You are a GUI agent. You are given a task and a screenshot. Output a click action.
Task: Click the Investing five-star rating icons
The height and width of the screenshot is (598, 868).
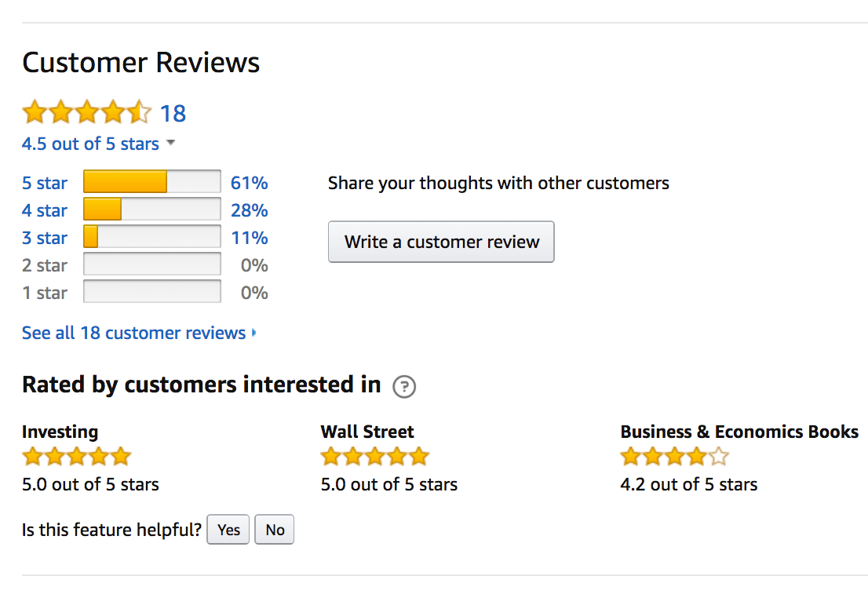(x=76, y=457)
